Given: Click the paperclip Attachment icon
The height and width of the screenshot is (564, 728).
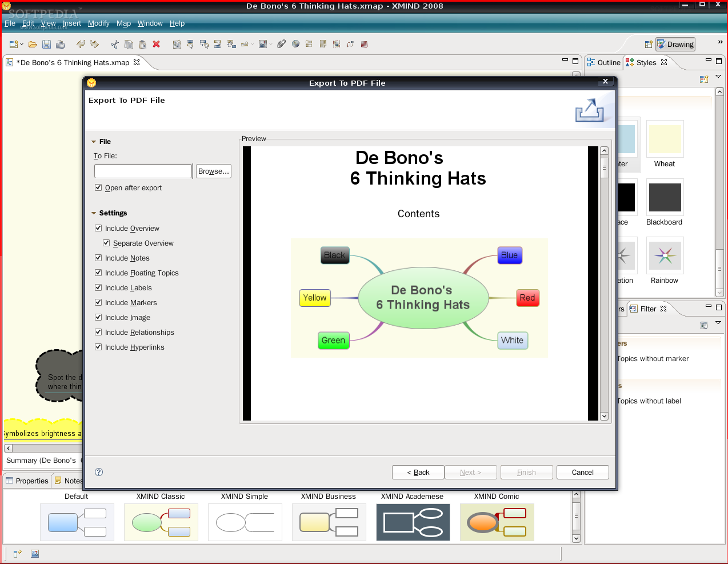Looking at the screenshot, I should click(x=281, y=44).
